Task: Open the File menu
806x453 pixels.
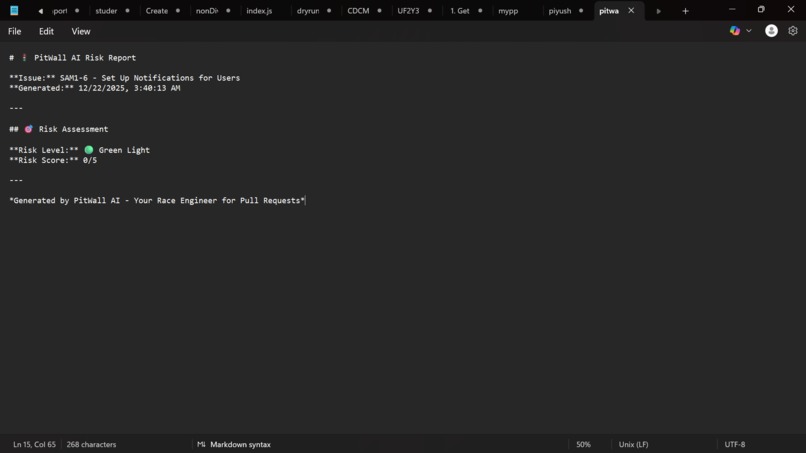Action: pos(14,31)
